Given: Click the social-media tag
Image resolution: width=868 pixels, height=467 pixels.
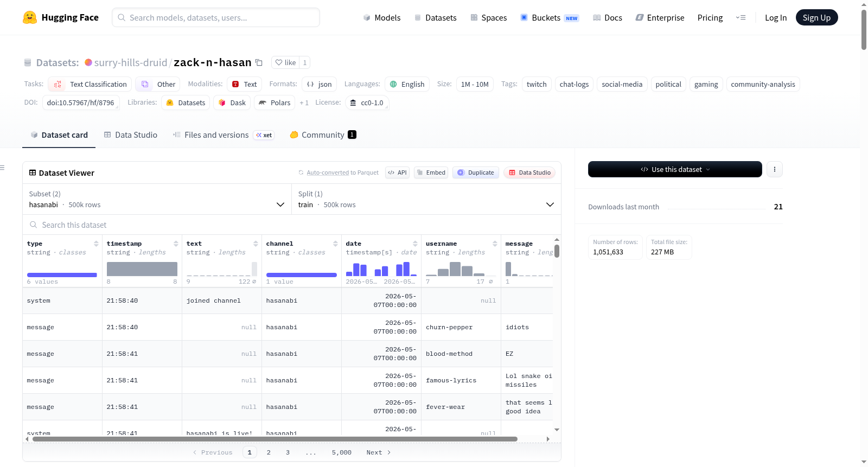Looking at the screenshot, I should click(x=622, y=84).
